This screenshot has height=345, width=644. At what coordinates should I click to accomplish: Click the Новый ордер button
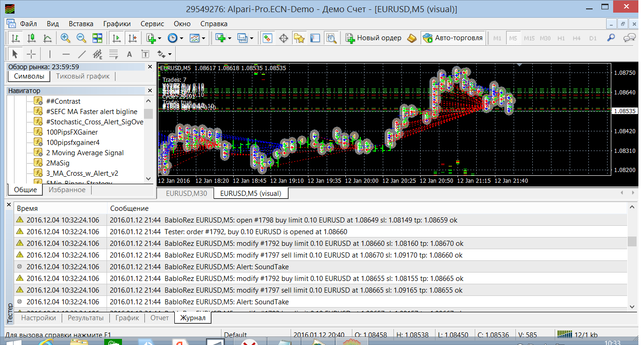pyautogui.click(x=373, y=38)
